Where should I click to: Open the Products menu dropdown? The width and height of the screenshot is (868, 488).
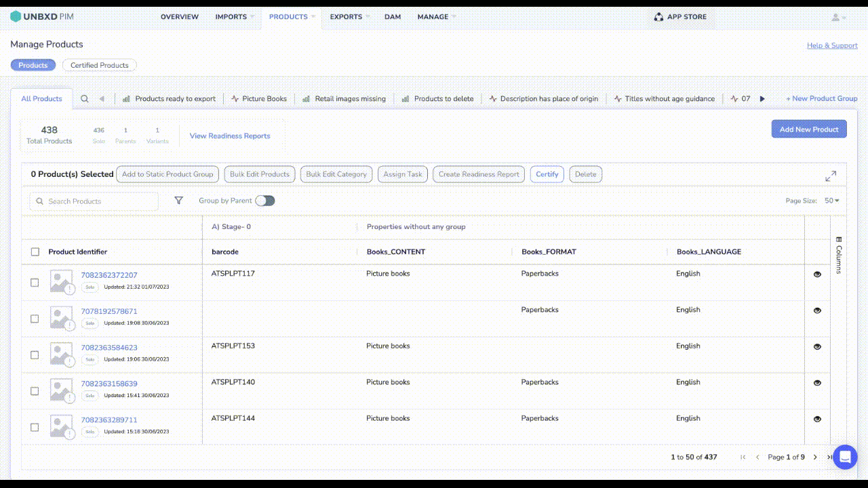point(292,17)
